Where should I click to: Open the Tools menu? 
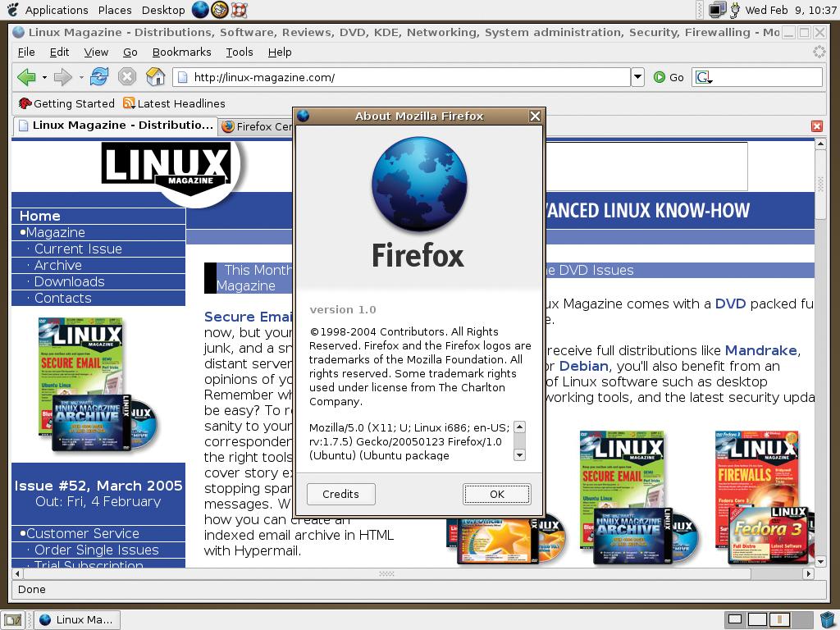point(239,52)
